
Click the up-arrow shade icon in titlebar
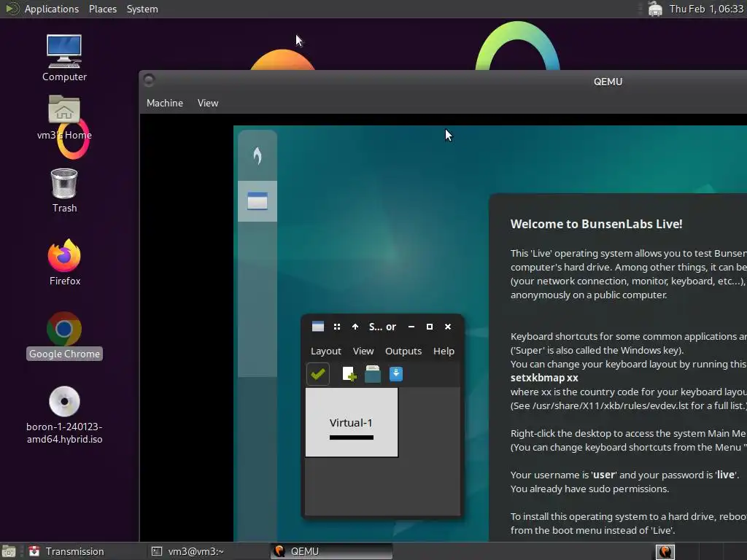pyautogui.click(x=355, y=327)
